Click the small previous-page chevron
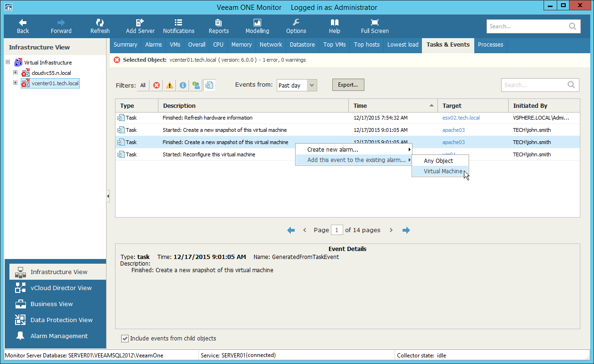The image size is (594, 364). point(305,230)
